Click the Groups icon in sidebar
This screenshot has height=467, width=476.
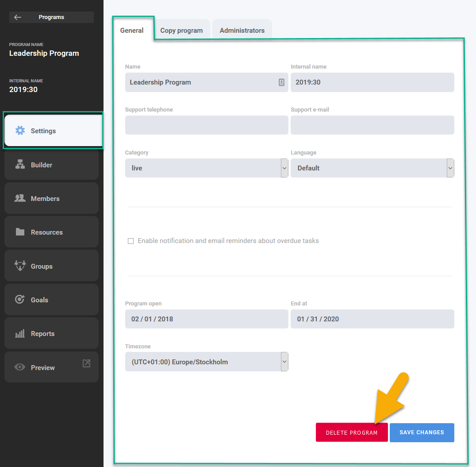[20, 266]
